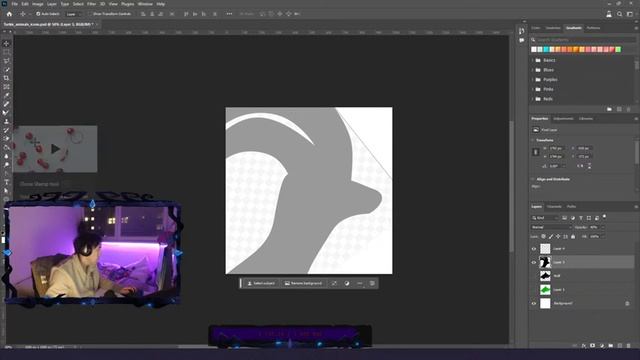Click the Select subject button

[261, 283]
